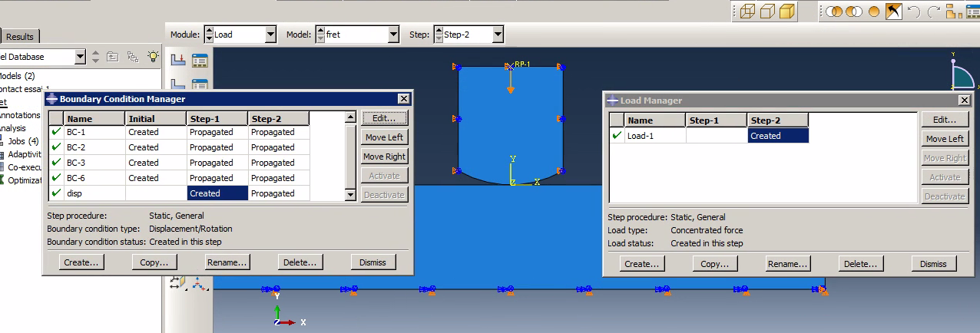980x333 pixels.
Task: Open the Model dropdown showing fret
Action: (x=393, y=35)
